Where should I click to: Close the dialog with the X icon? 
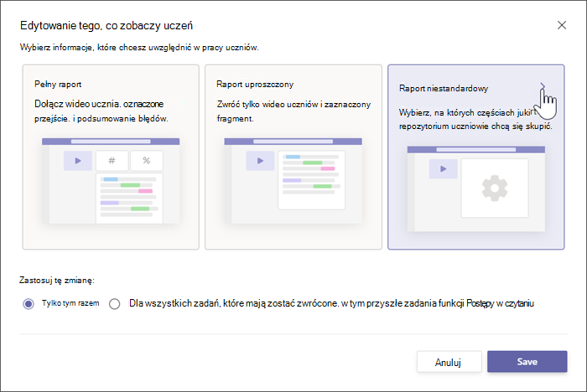click(x=562, y=25)
